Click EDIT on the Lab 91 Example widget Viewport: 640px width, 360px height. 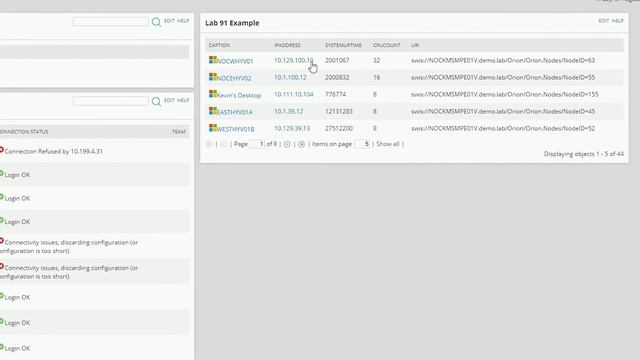click(604, 21)
